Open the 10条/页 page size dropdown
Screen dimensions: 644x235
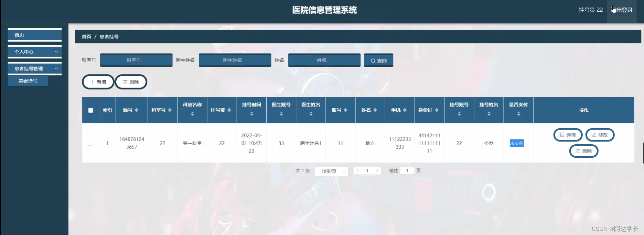332,171
